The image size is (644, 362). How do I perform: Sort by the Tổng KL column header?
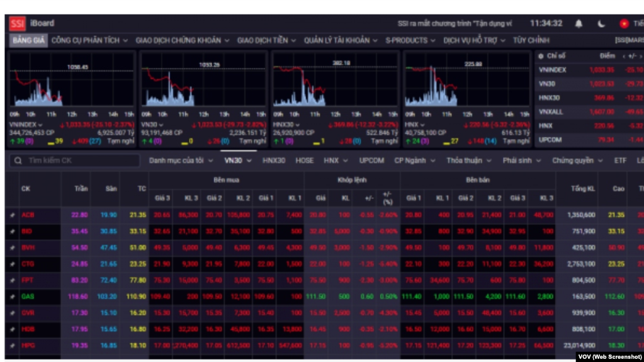point(583,189)
